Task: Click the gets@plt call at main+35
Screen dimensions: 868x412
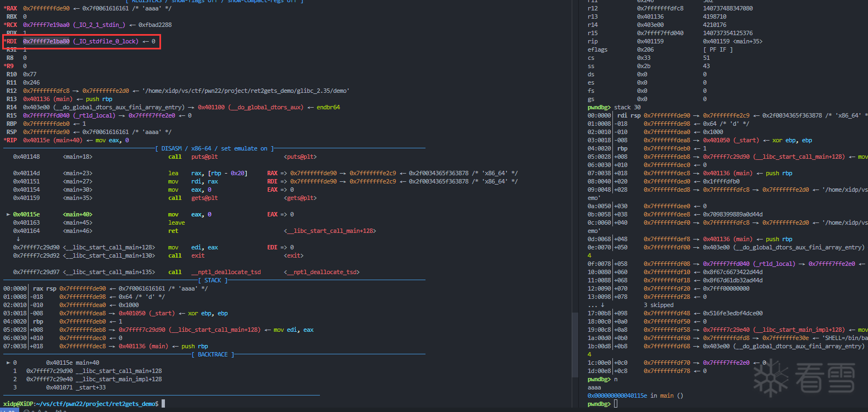Action: point(204,198)
